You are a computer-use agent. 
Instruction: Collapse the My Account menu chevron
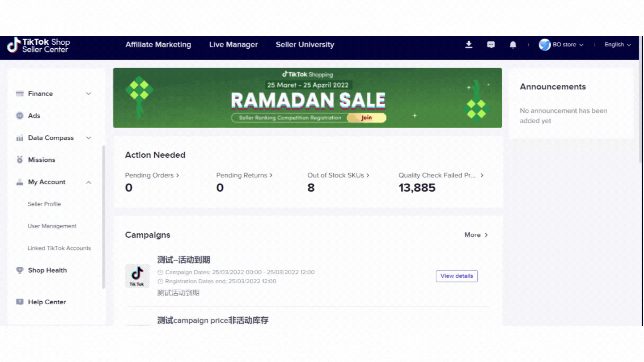point(89,182)
